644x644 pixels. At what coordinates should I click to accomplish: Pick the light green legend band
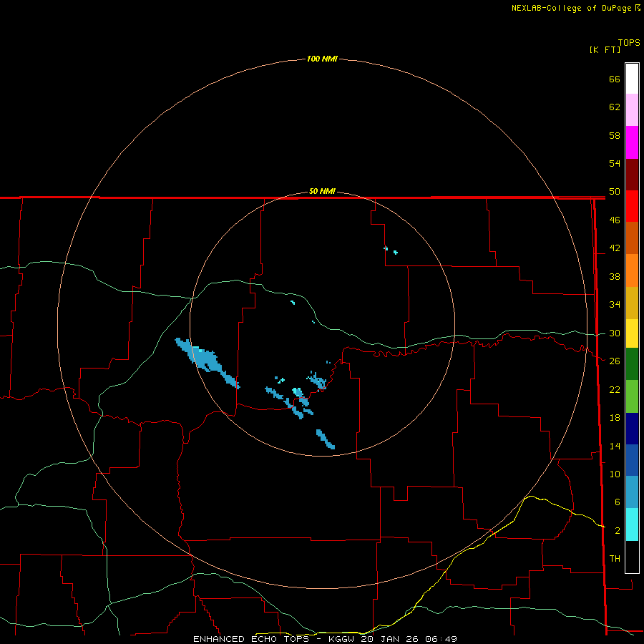click(x=632, y=396)
